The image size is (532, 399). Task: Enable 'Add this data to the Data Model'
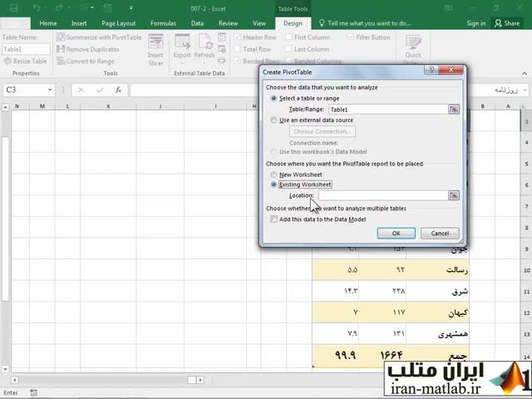273,219
